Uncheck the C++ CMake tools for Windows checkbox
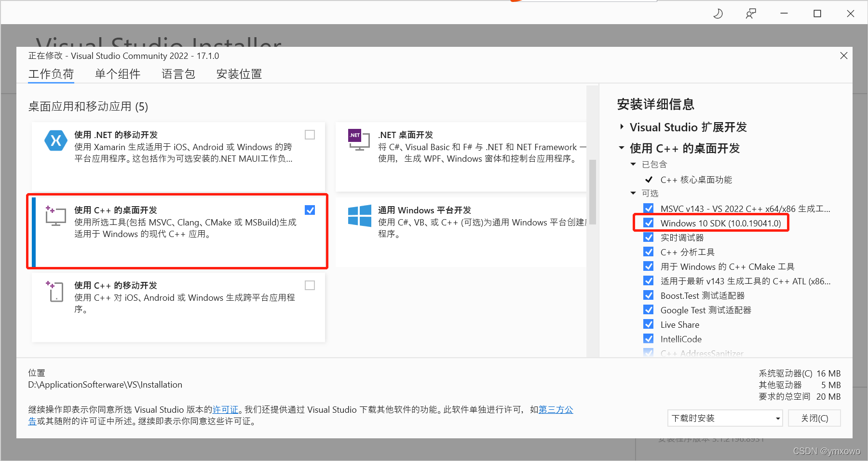 649,266
